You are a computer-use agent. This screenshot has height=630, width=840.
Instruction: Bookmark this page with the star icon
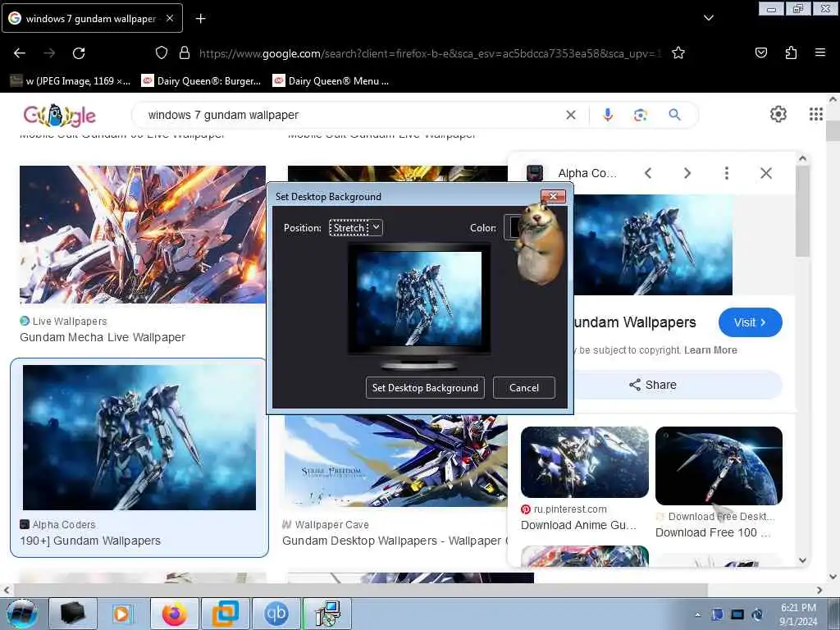[x=678, y=53]
